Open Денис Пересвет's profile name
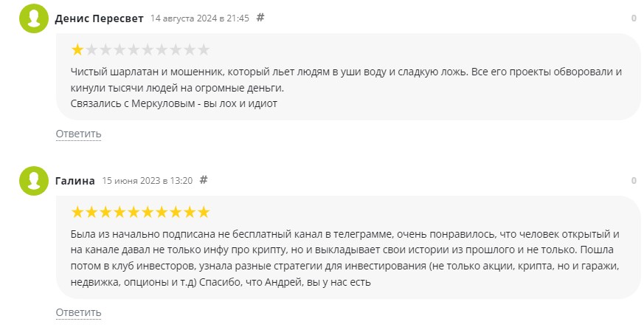The width and height of the screenshot is (644, 330). [x=99, y=18]
